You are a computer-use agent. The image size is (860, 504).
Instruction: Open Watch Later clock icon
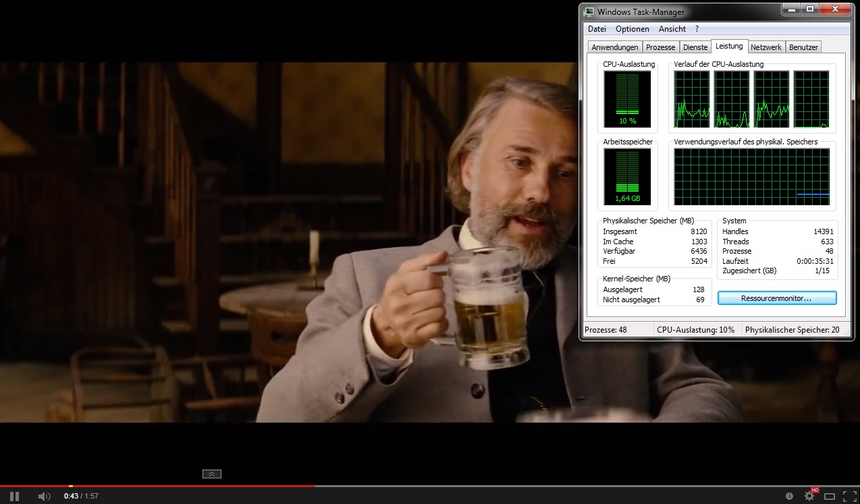click(x=789, y=496)
